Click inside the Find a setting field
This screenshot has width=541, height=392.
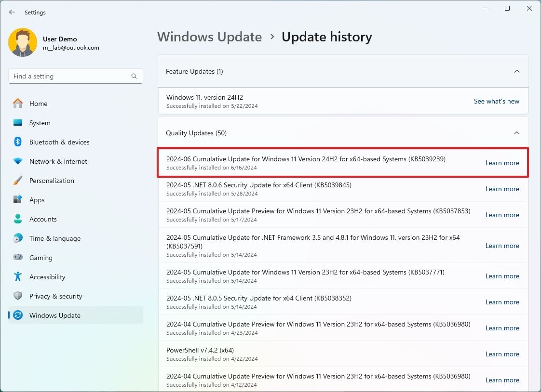[x=72, y=76]
